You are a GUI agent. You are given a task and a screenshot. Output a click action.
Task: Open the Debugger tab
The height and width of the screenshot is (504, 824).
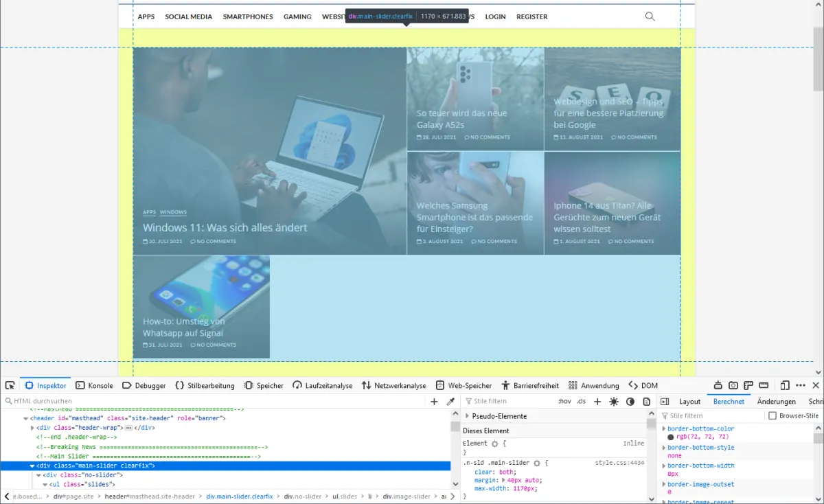click(x=144, y=386)
